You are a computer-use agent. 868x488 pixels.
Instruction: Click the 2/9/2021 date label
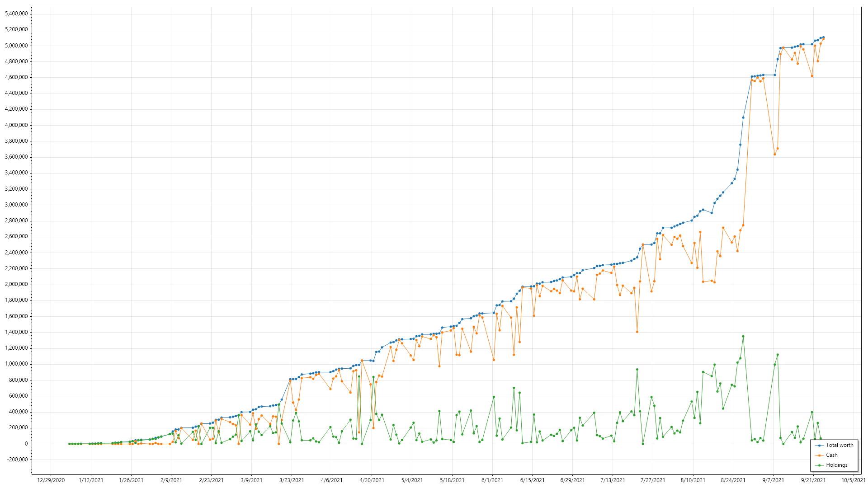pyautogui.click(x=171, y=480)
